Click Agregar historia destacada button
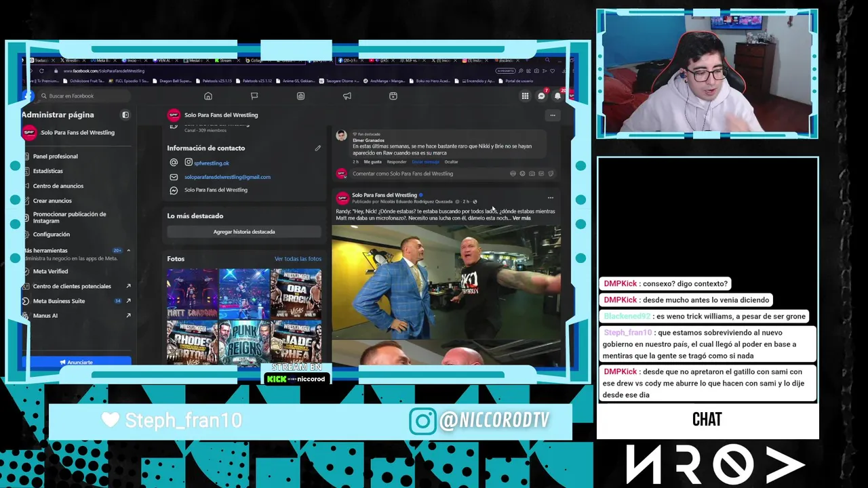The height and width of the screenshot is (488, 868). (244, 232)
